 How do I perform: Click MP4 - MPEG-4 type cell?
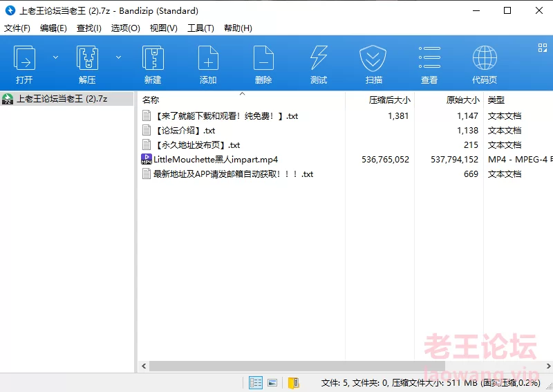tap(521, 160)
